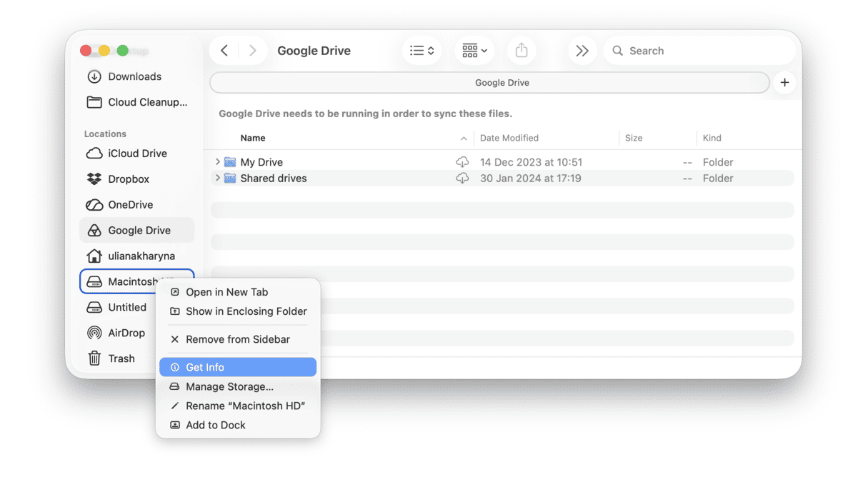
Task: Choose Show in Enclosing Folder
Action: tap(238, 311)
